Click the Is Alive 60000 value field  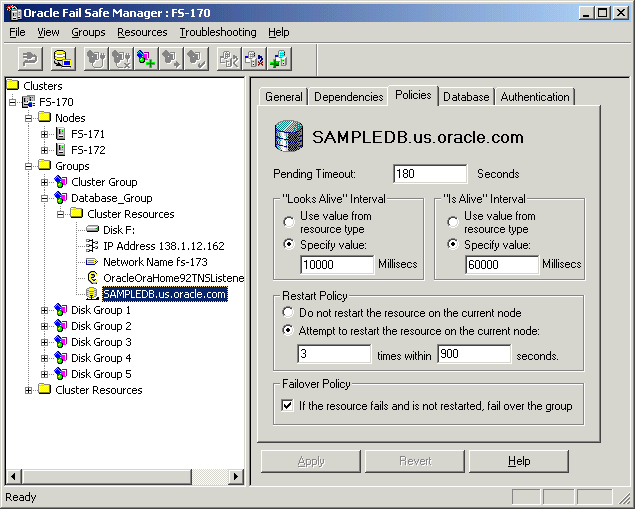502,264
